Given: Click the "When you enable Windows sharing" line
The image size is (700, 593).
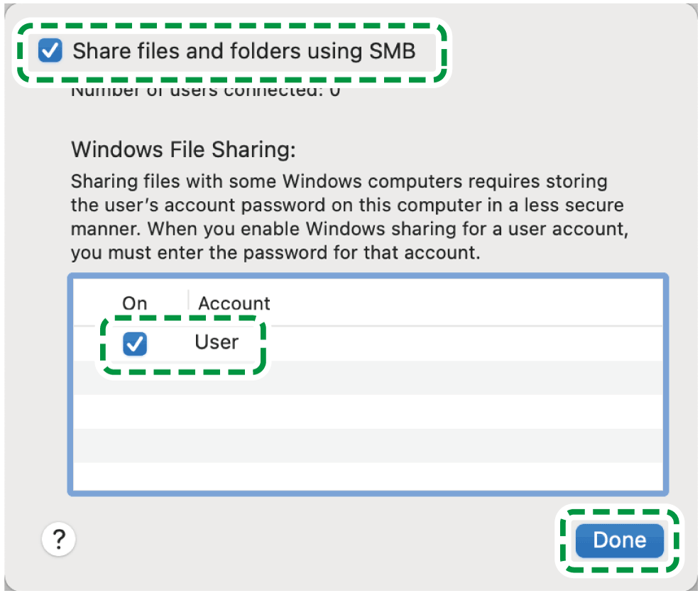Looking at the screenshot, I should click(351, 229).
